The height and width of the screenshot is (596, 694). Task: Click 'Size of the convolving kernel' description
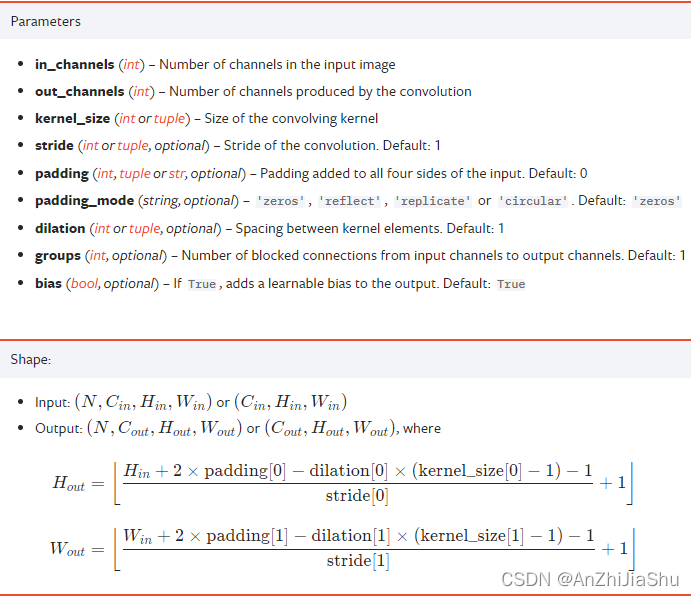(291, 119)
